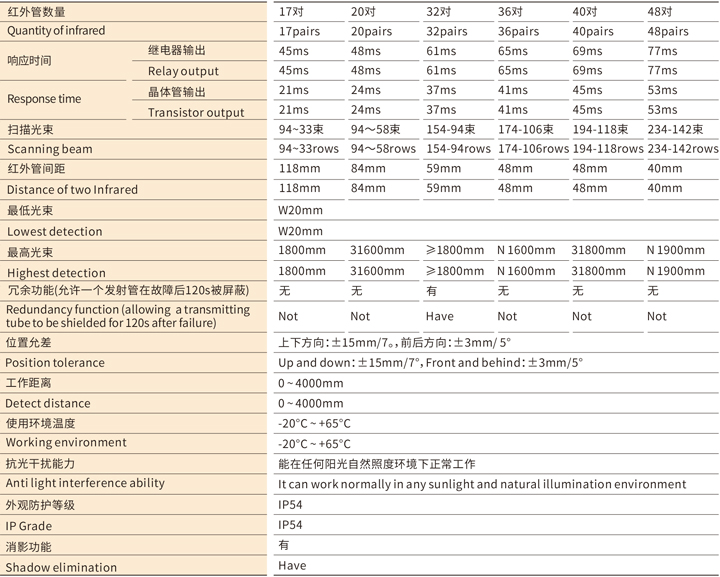Click the 'IP Grade' label
Image resolution: width=720 pixels, height=577 pixels.
(28, 526)
